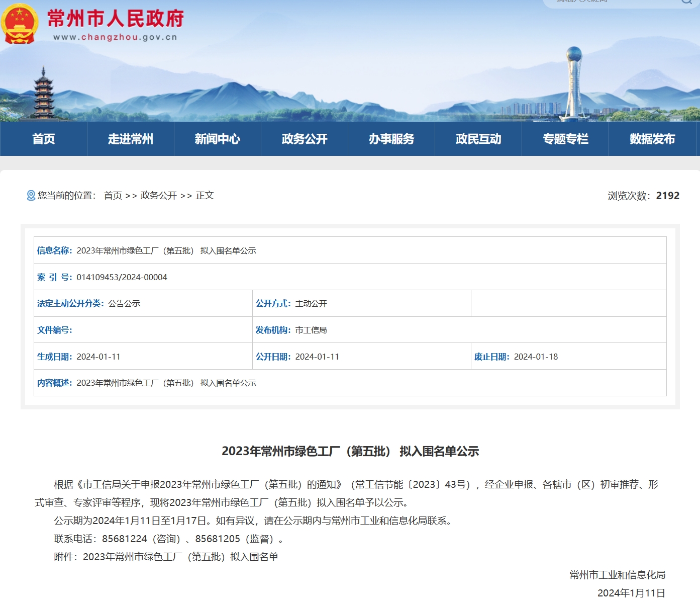Click the 政务公开 breadcrumb link
700x605 pixels.
(x=159, y=196)
